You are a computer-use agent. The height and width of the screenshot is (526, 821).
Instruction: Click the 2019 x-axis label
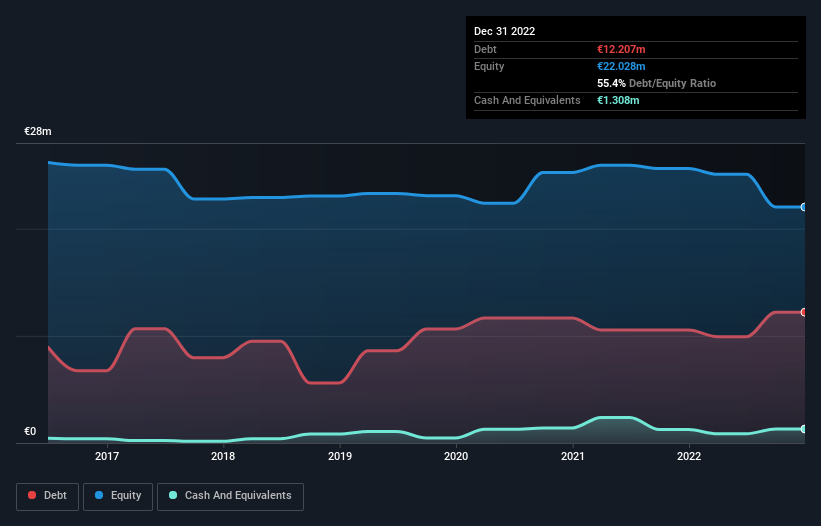click(x=340, y=456)
